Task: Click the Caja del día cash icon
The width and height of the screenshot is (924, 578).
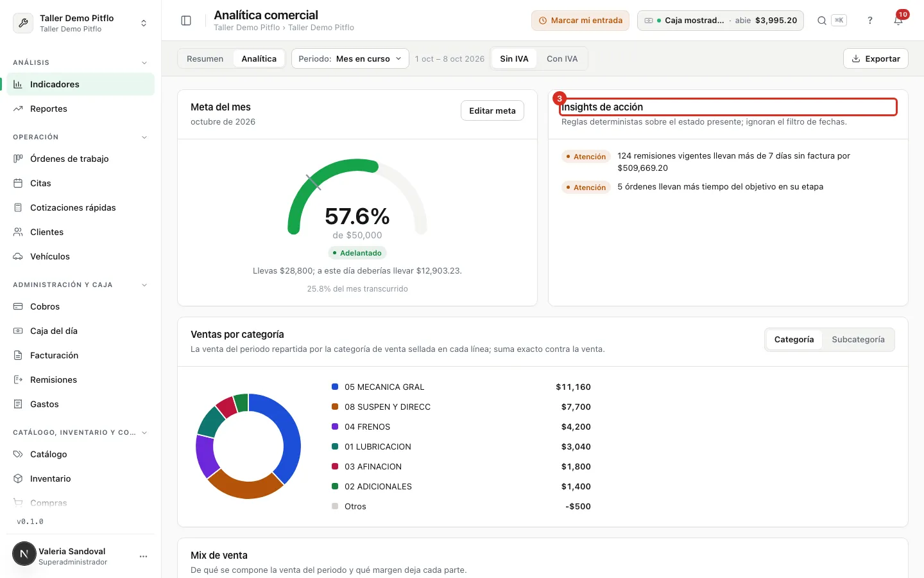Action: [x=18, y=331]
